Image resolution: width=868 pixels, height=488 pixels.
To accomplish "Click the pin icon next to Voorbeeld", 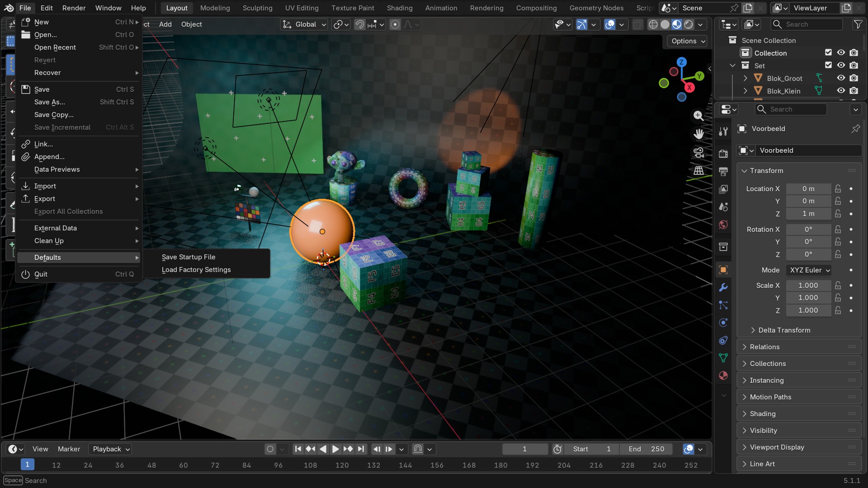I will coord(855,129).
